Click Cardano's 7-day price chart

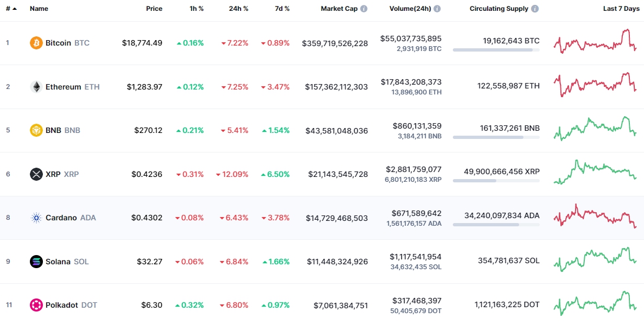(x=595, y=216)
